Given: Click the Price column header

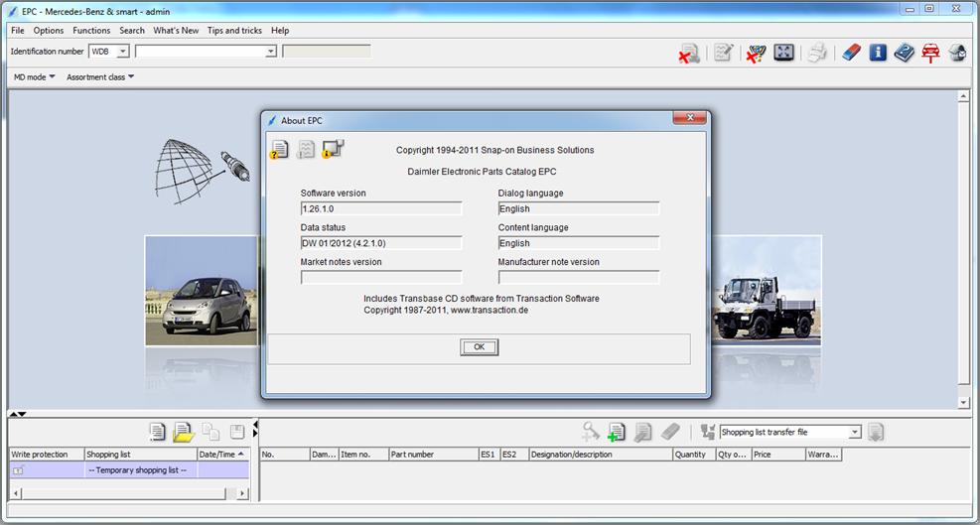Looking at the screenshot, I should 778,455.
